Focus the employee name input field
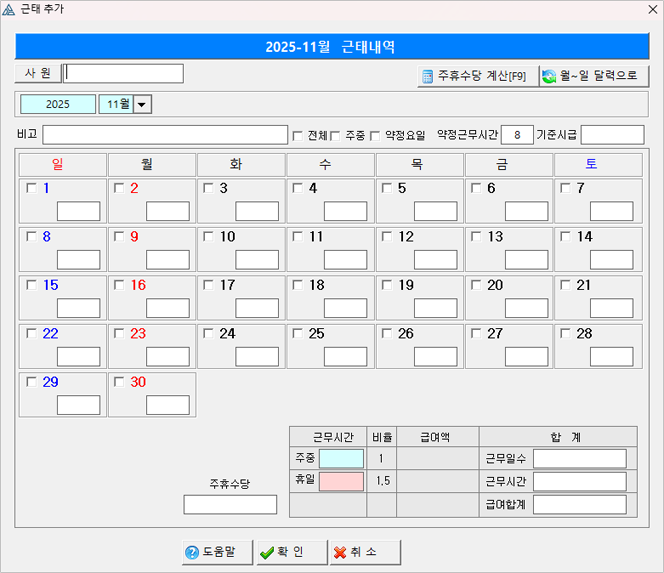This screenshot has width=664, height=573. coord(123,73)
